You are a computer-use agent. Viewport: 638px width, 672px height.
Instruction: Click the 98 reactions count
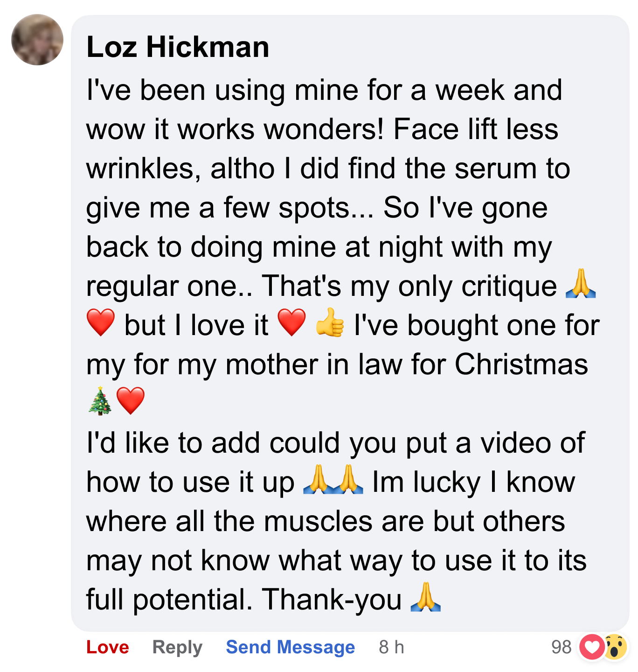click(561, 647)
